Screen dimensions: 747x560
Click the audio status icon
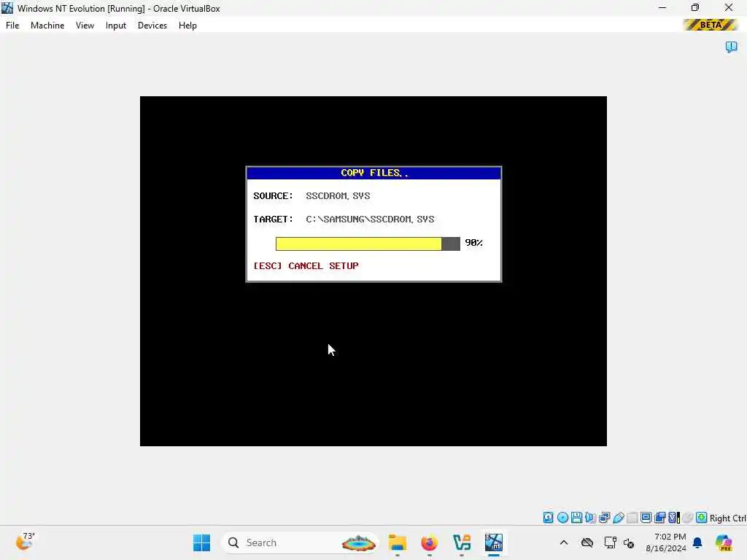pos(590,518)
